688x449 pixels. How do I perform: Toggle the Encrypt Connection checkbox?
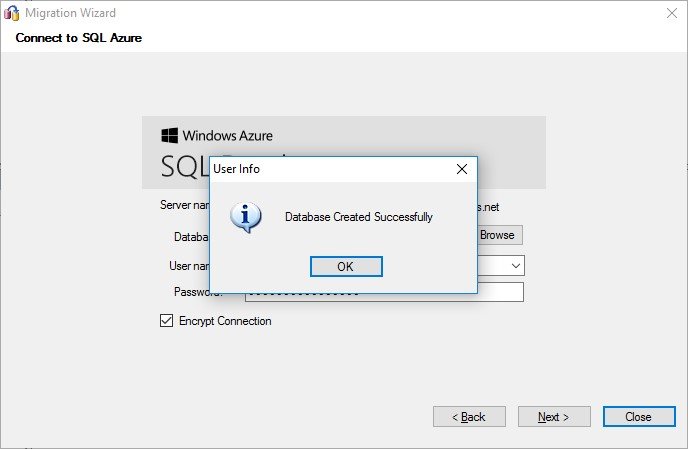click(x=166, y=321)
